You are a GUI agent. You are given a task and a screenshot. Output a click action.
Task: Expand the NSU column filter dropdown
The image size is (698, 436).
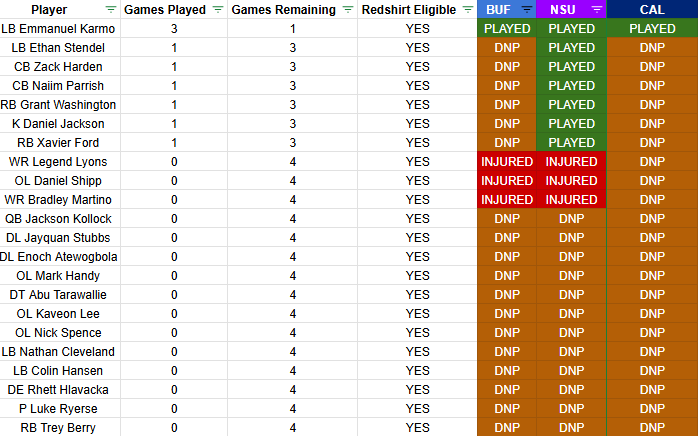coord(596,10)
